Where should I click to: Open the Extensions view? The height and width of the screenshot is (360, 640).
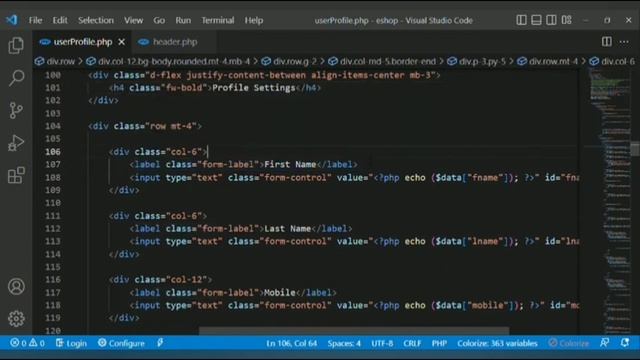coord(16,176)
